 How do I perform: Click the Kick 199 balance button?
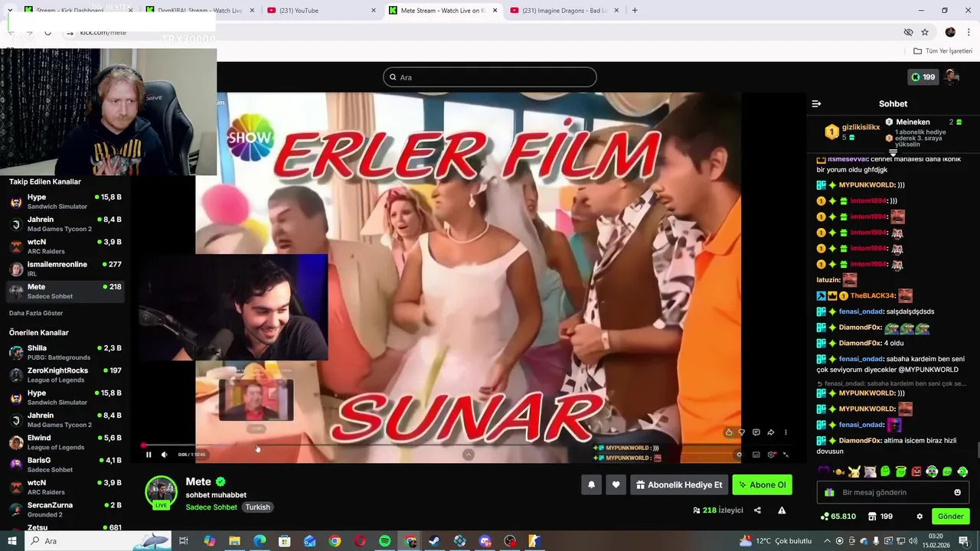point(923,77)
